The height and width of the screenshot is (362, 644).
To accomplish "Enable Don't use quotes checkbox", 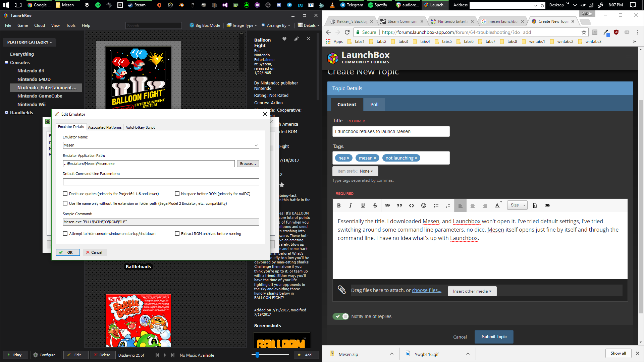I will coord(65,194).
